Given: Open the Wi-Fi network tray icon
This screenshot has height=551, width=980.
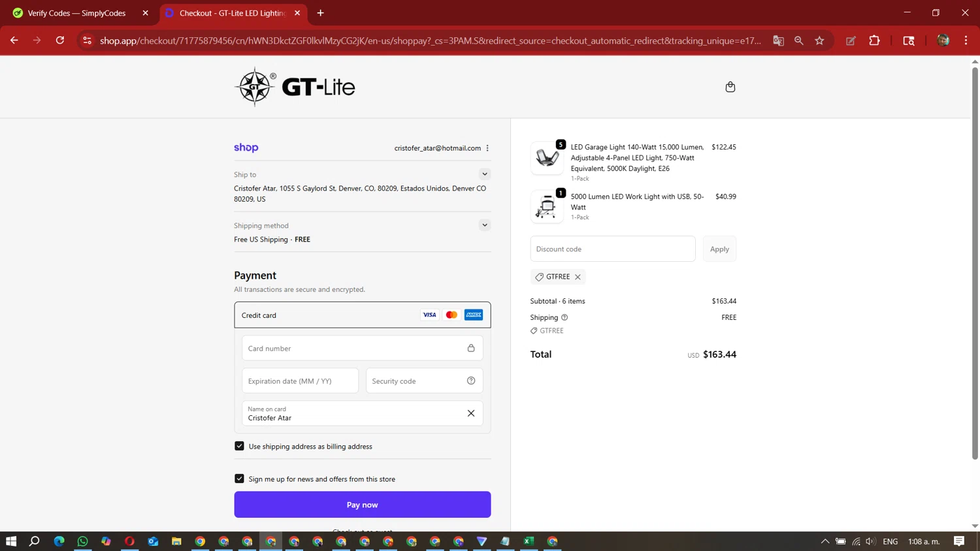Looking at the screenshot, I should [856, 541].
